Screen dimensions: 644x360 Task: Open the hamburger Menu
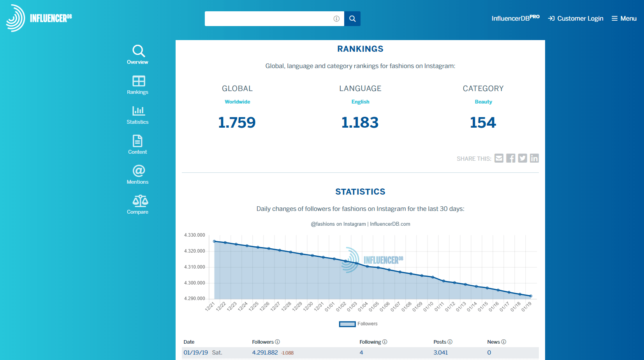624,18
